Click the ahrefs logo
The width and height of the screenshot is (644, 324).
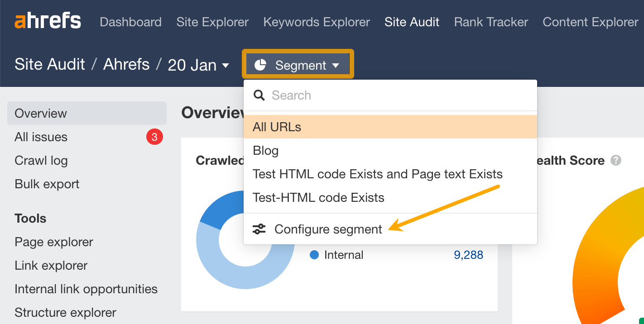[x=48, y=20]
